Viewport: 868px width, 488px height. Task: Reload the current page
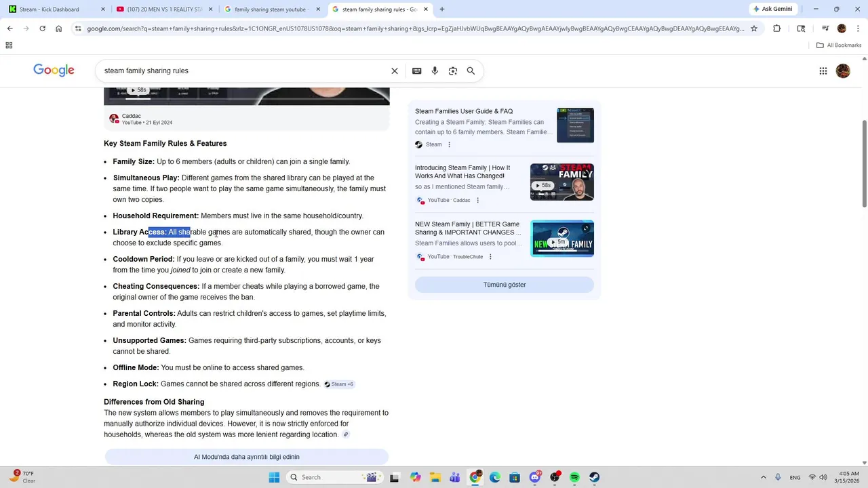click(42, 28)
